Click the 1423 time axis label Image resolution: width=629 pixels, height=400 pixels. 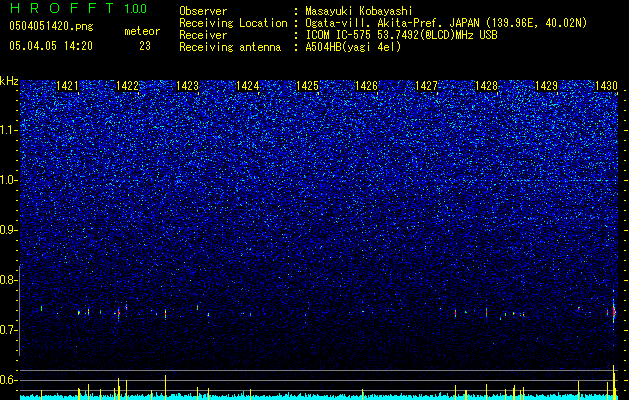[x=187, y=86]
